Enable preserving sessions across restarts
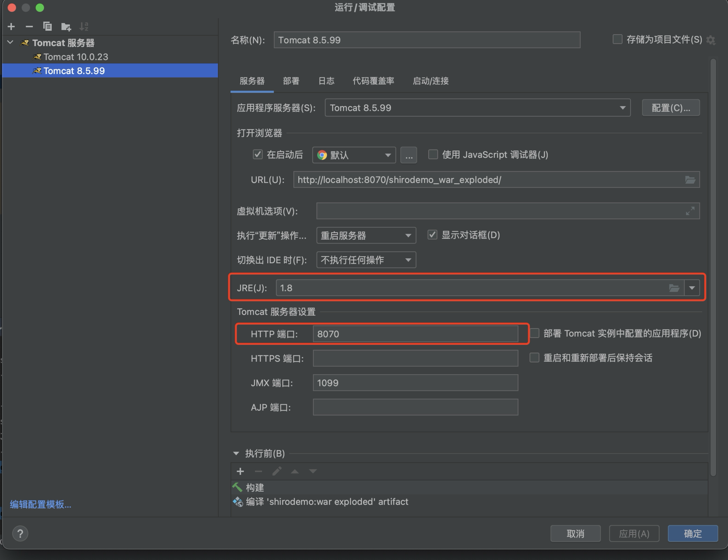The image size is (728, 560). click(x=534, y=358)
